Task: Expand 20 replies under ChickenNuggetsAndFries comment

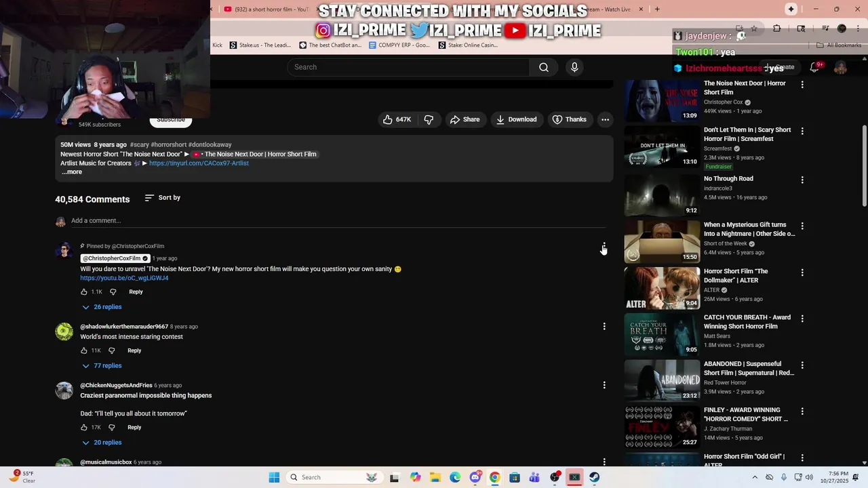Action: (102, 443)
